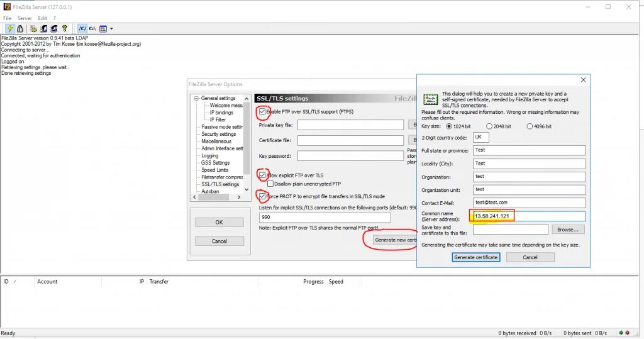Click the padlock lock server icon

(19, 28)
